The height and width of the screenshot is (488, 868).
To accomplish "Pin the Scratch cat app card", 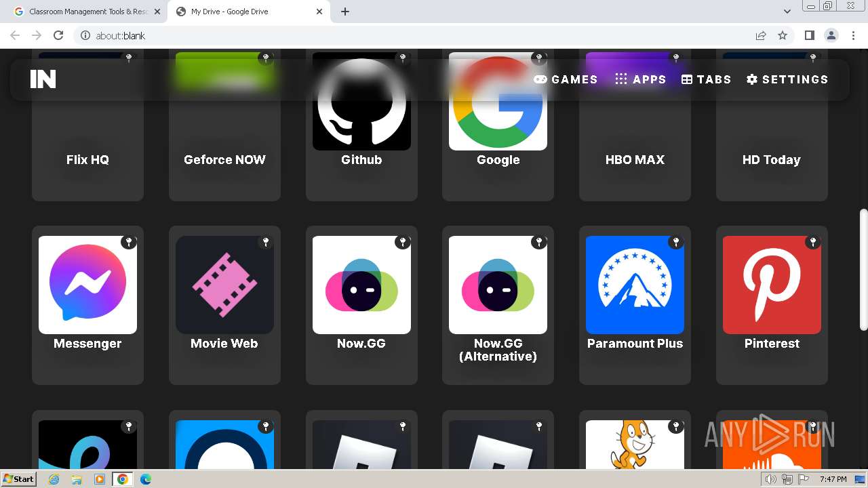I will [675, 426].
